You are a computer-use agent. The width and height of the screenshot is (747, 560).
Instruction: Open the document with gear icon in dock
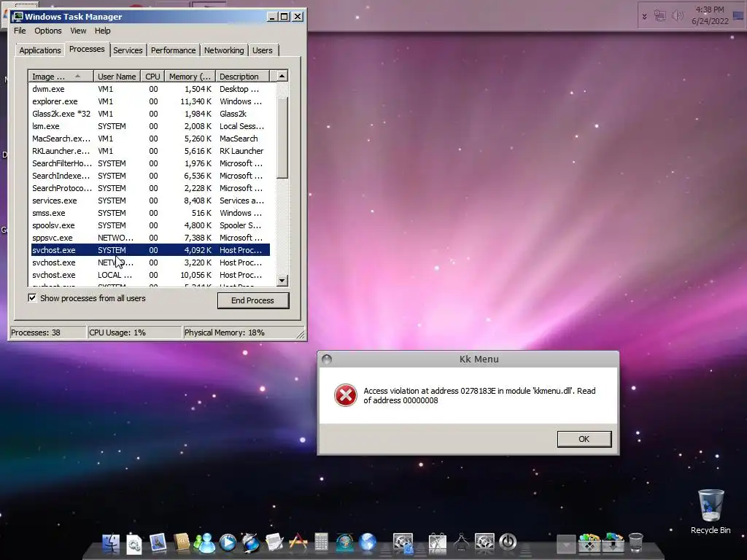point(134,544)
